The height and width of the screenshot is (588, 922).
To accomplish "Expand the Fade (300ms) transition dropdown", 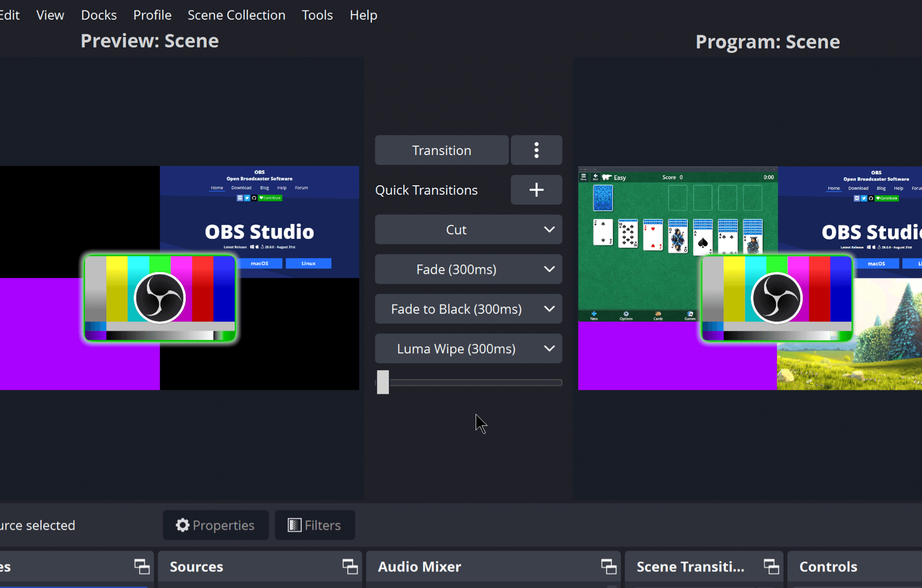I will coord(468,269).
